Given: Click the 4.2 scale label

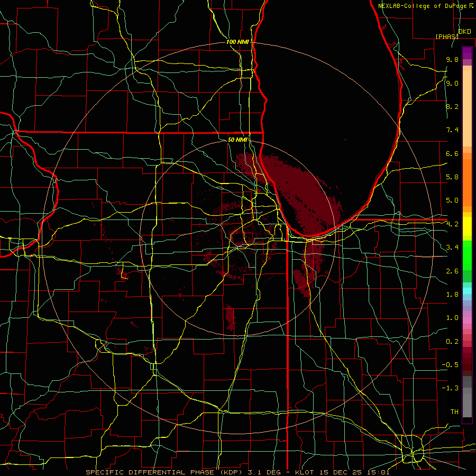Looking at the screenshot, I should 452,224.
